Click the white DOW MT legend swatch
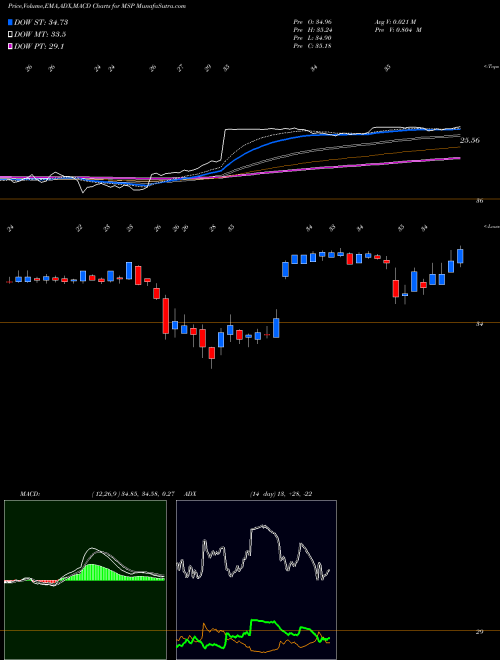500x660 pixels. 11,35
